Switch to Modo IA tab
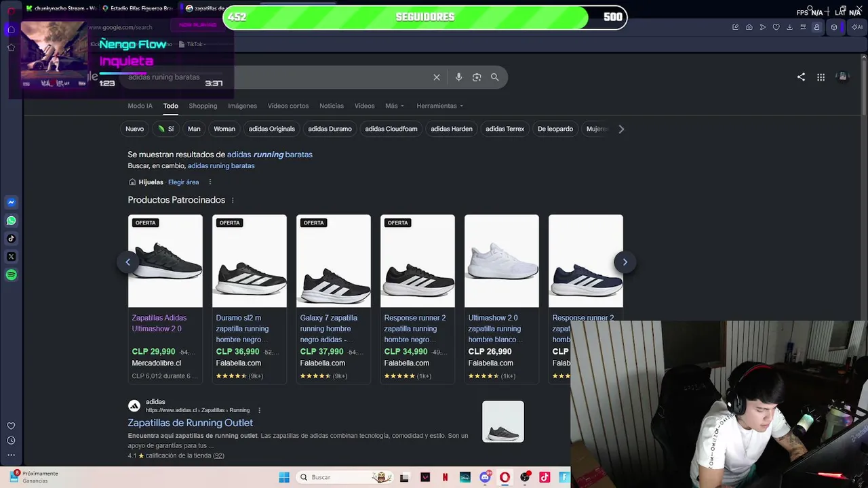The height and width of the screenshot is (488, 868). (x=140, y=106)
